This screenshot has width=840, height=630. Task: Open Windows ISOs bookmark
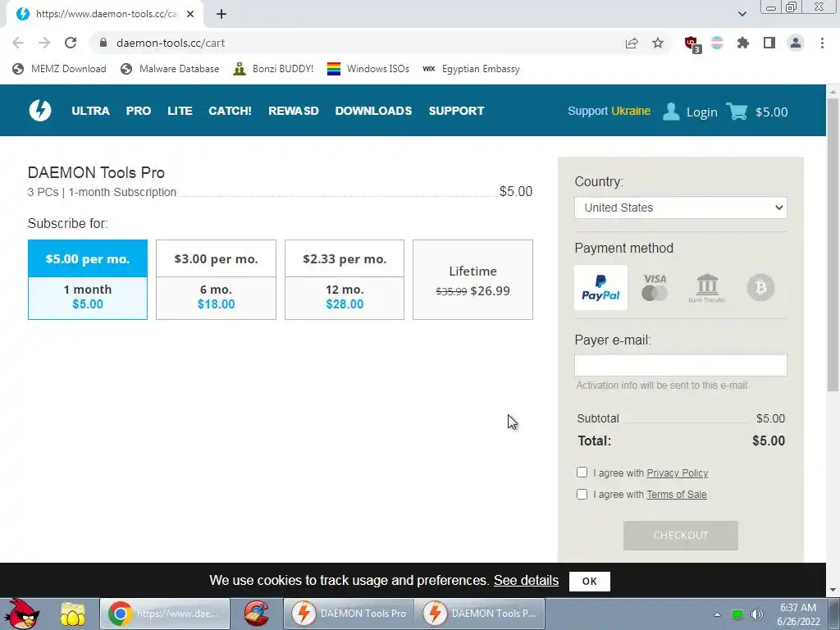pos(368,69)
